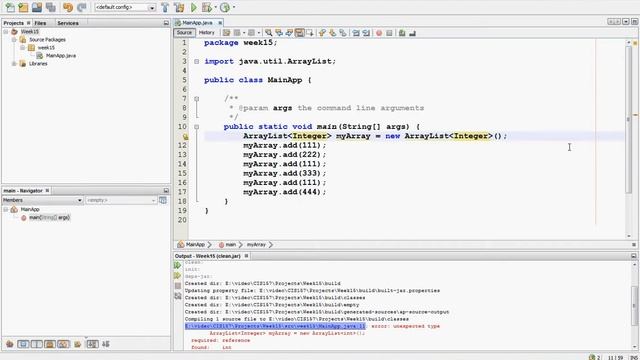Switch to the Services tab
Viewport: 640px width, 360px height.
pyautogui.click(x=68, y=23)
